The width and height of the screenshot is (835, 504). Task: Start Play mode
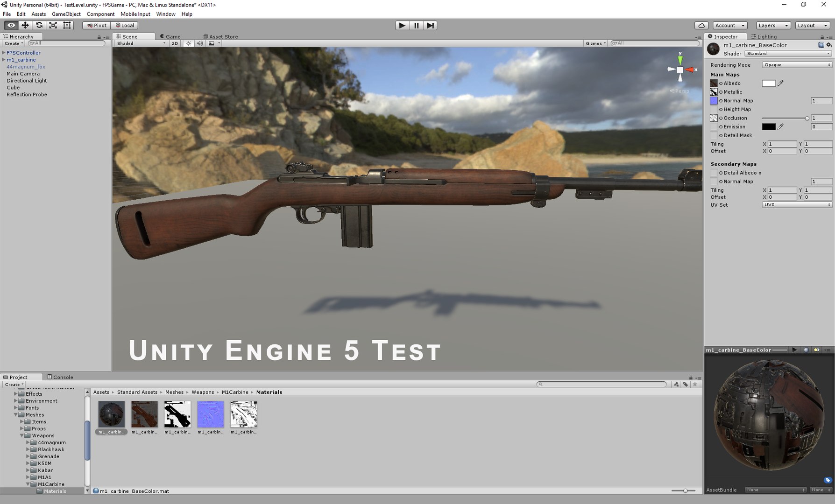pyautogui.click(x=402, y=25)
